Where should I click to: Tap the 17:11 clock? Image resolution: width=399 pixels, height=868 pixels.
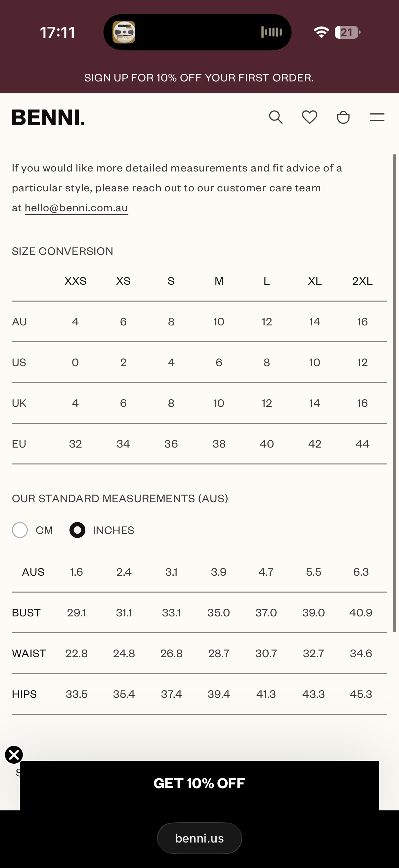pos(58,33)
